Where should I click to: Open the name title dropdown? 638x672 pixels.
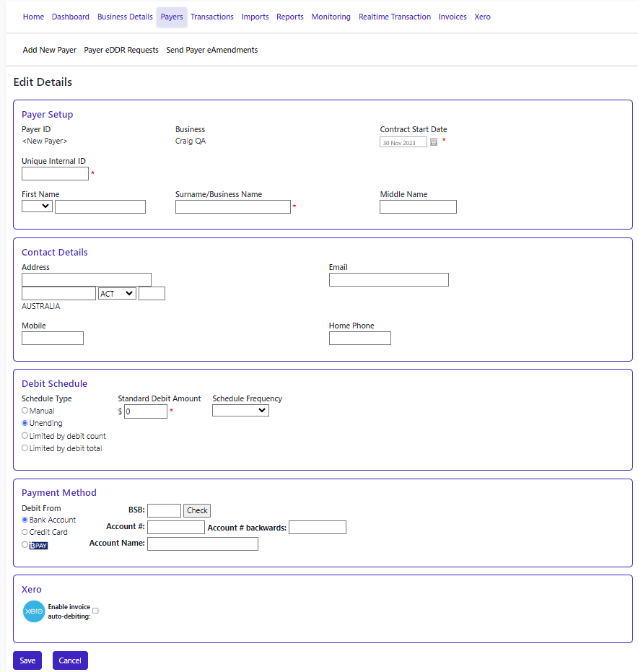[37, 206]
